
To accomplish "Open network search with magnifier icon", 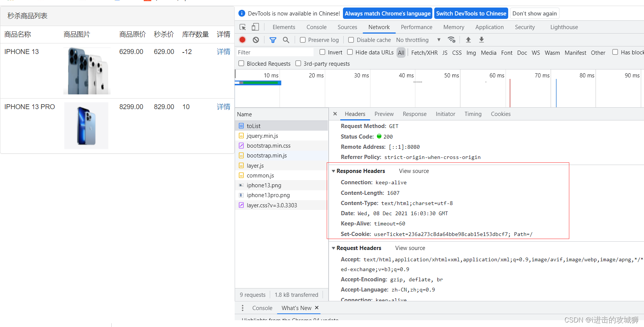I will pyautogui.click(x=286, y=40).
